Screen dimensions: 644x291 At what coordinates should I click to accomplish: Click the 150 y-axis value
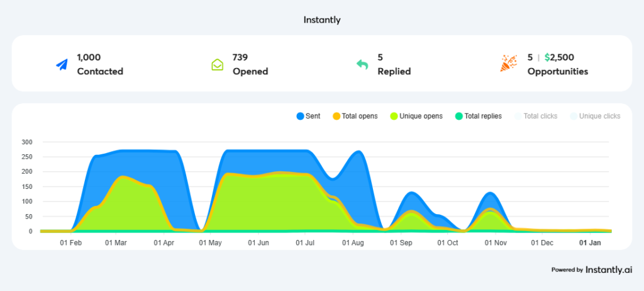pyautogui.click(x=26, y=186)
